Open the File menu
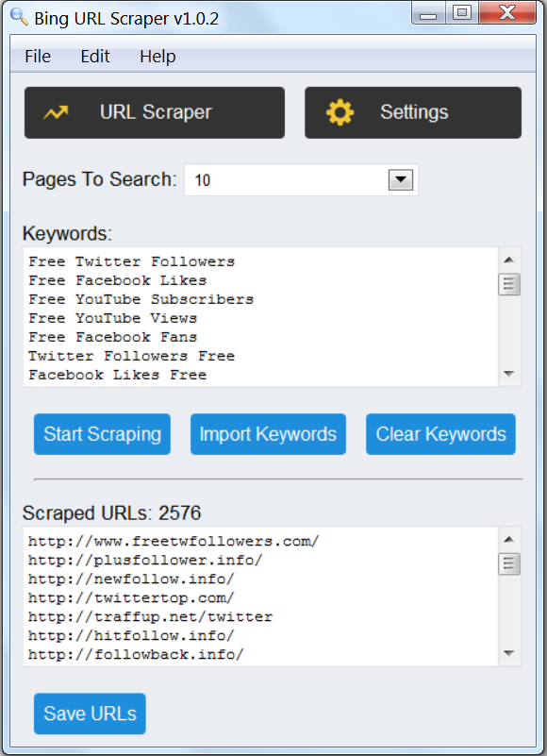This screenshot has height=756, width=547. pyautogui.click(x=37, y=57)
